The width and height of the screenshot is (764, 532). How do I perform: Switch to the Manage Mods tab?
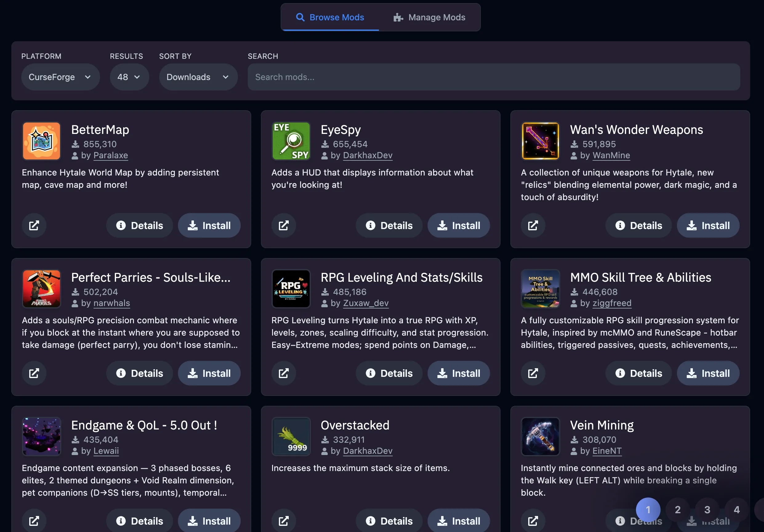[429, 17]
